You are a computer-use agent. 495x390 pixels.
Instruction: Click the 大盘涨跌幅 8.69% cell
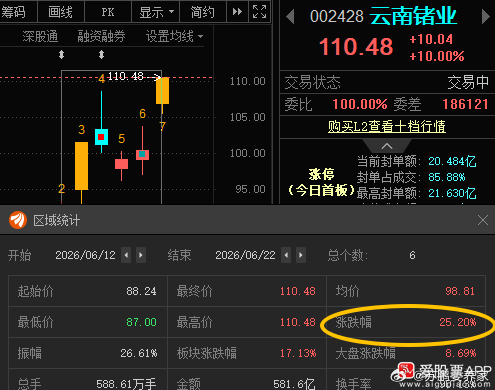406,353
